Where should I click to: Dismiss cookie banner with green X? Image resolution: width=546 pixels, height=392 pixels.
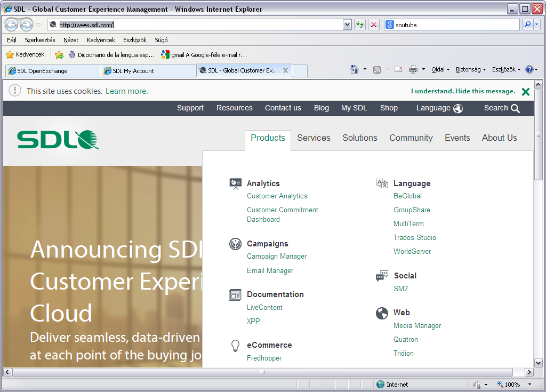[526, 92]
